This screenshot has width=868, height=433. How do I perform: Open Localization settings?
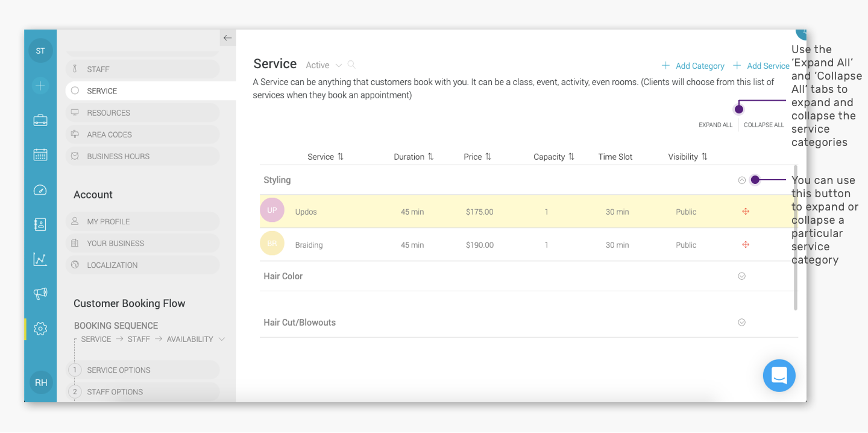[x=143, y=265]
